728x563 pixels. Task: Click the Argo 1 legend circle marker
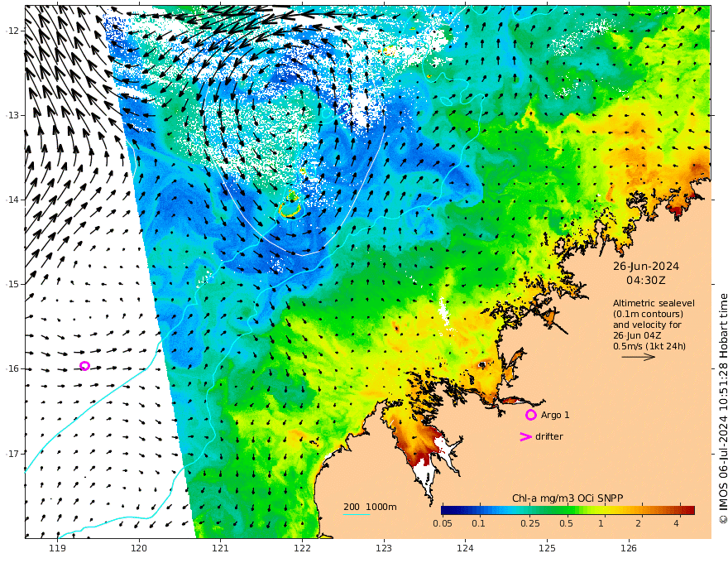click(531, 415)
